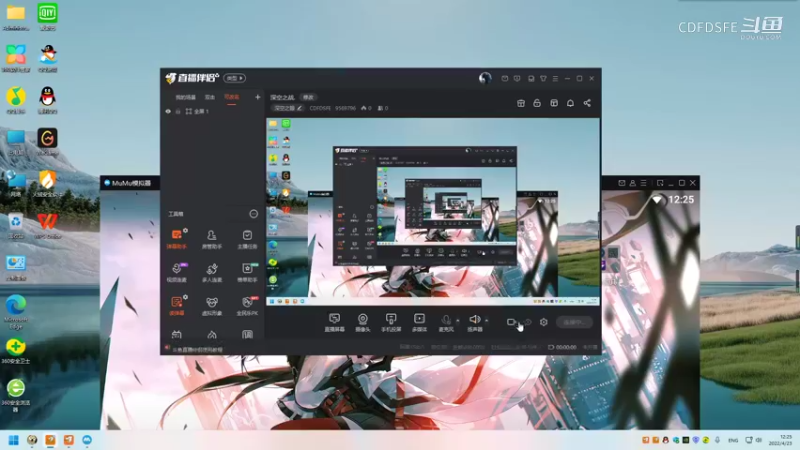Open the tool with a NEW badge

point(247,272)
